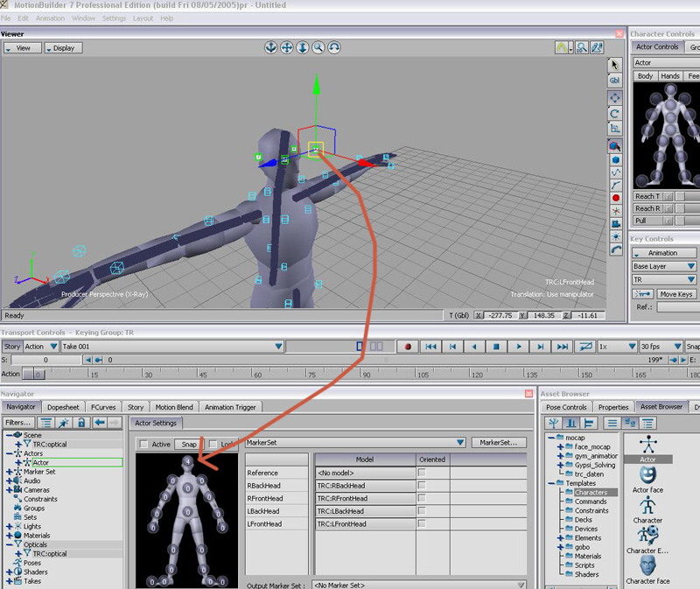Expand the Cameras node in Navigator tree

[x=10, y=490]
